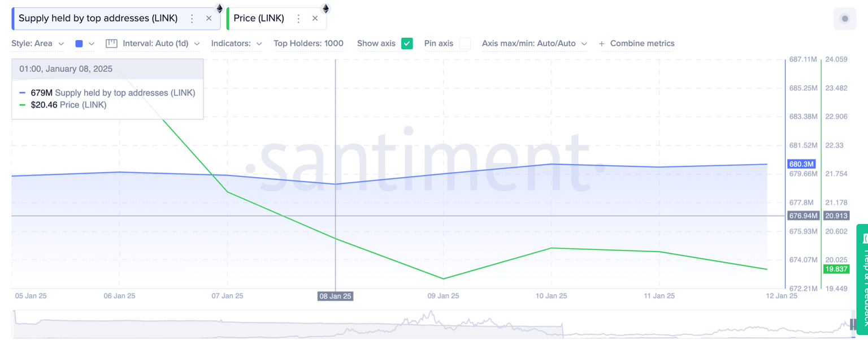
Task: Open the blue color swatch picker
Action: pos(84,44)
